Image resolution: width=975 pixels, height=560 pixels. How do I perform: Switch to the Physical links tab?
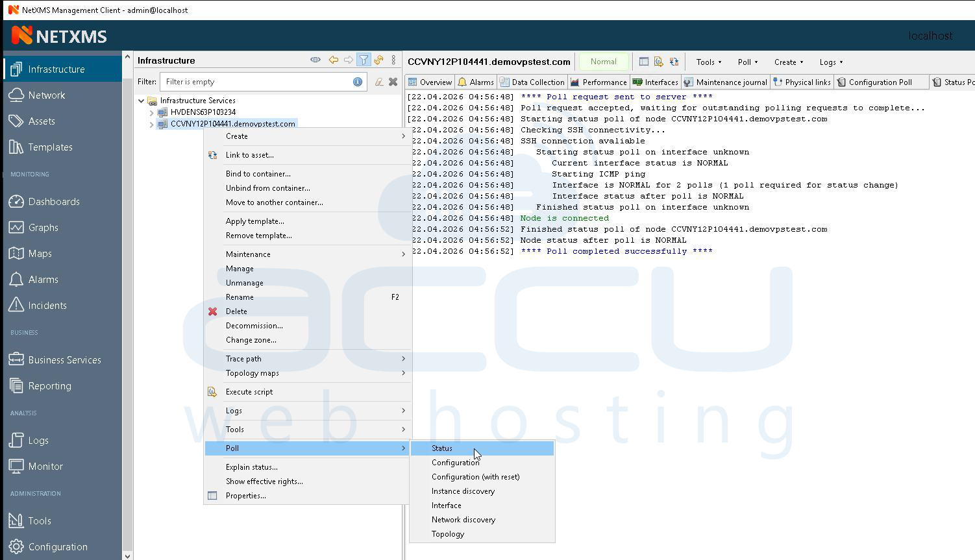click(802, 82)
